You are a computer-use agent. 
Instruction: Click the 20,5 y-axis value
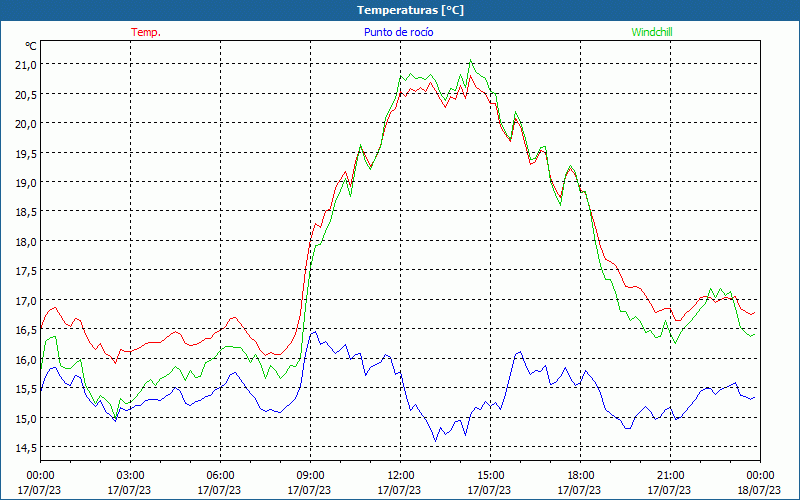[x=26, y=94]
